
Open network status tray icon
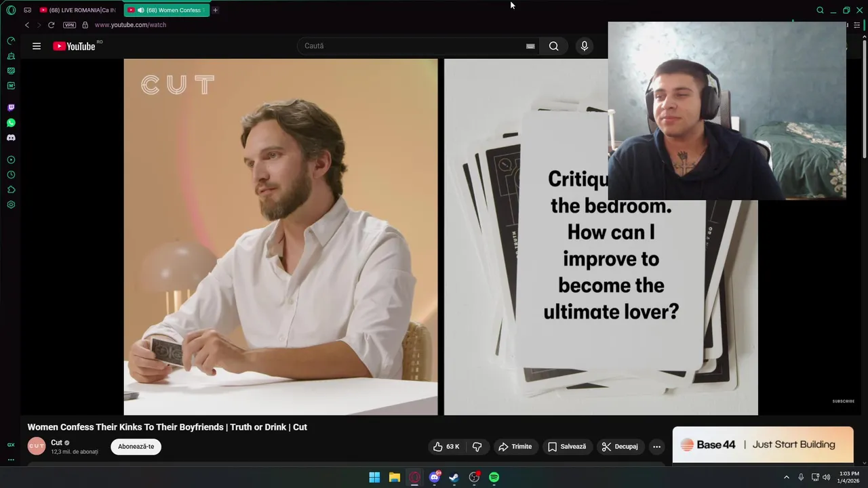point(815,477)
